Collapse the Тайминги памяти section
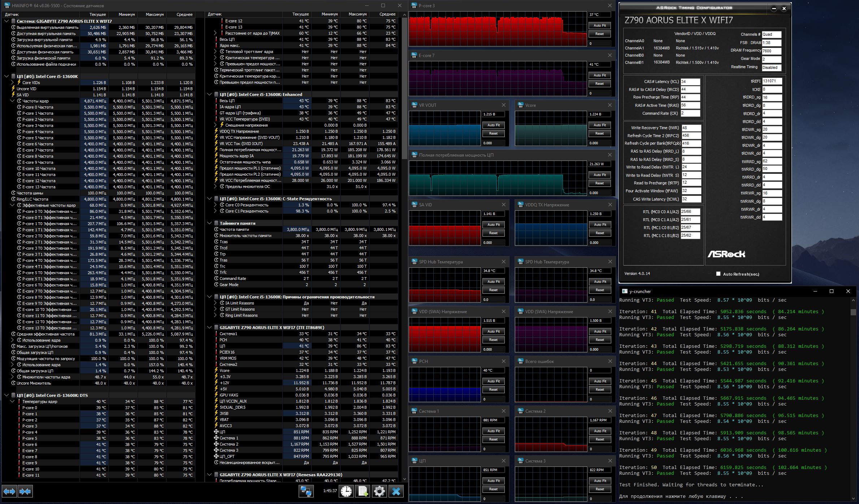 [x=209, y=223]
